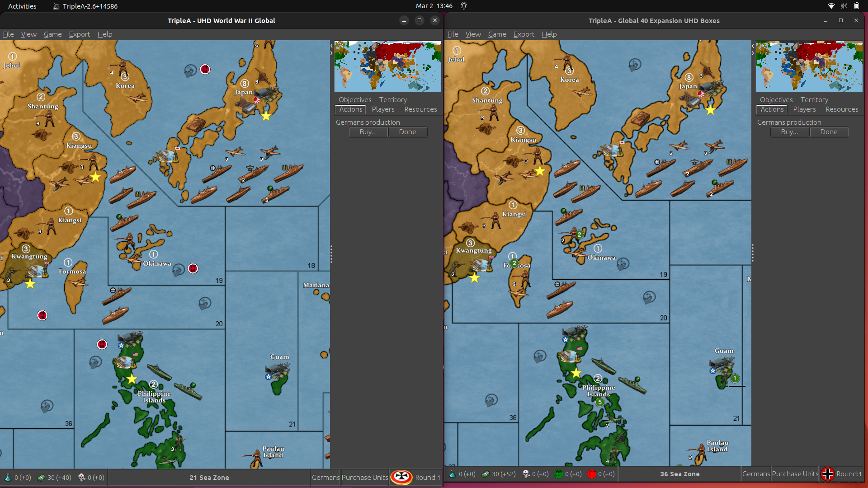
Task: Click the notification bell icon in top bar
Action: [x=464, y=6]
